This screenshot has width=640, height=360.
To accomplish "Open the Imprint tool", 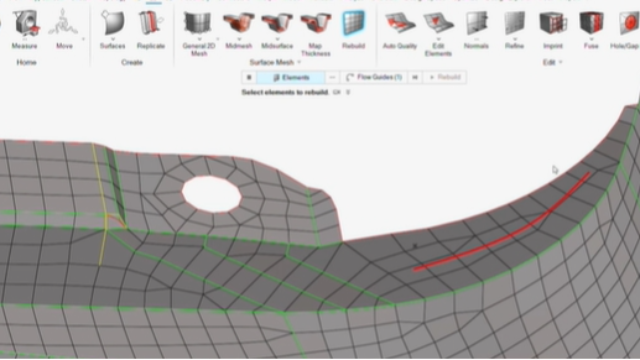I will coord(553,29).
